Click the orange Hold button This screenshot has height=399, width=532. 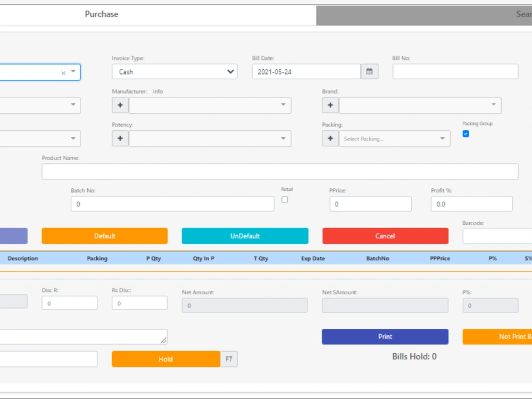point(166,359)
